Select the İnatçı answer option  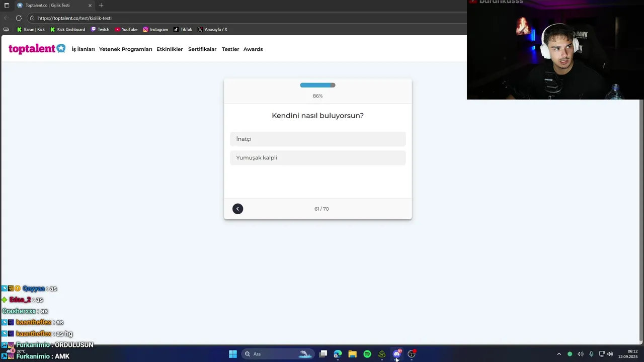[x=317, y=139]
